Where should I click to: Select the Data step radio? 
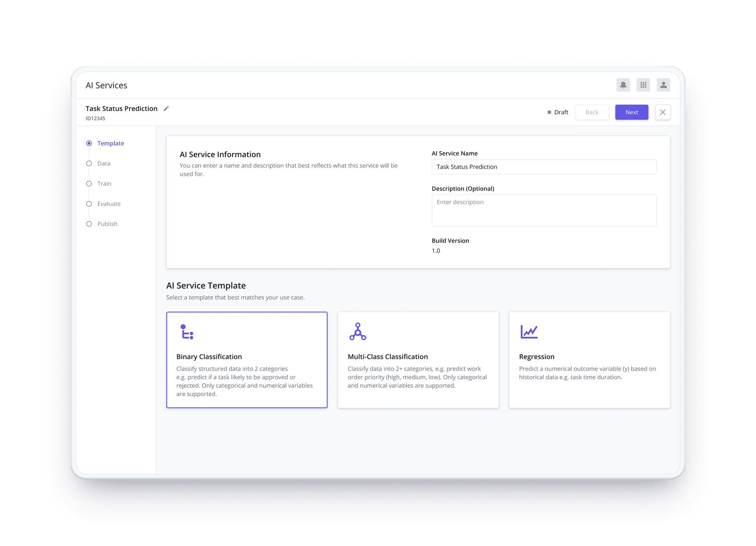point(89,163)
